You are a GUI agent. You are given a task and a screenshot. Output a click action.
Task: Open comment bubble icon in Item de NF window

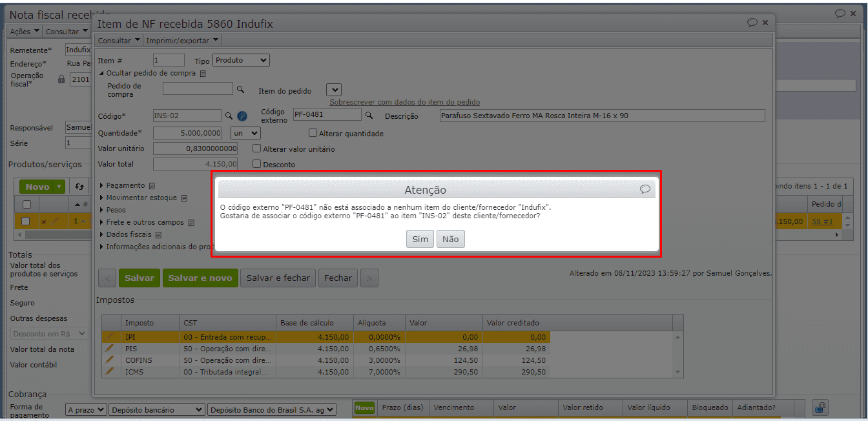(x=752, y=23)
